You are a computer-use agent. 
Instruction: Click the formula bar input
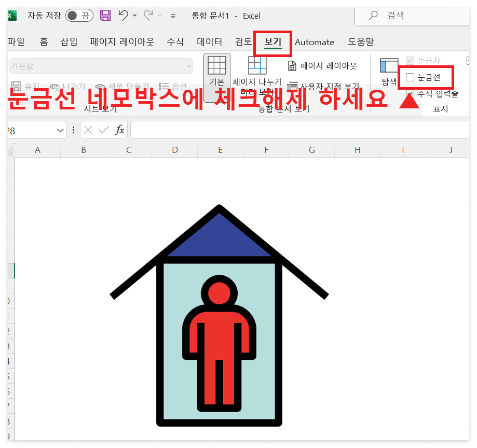tap(300, 130)
